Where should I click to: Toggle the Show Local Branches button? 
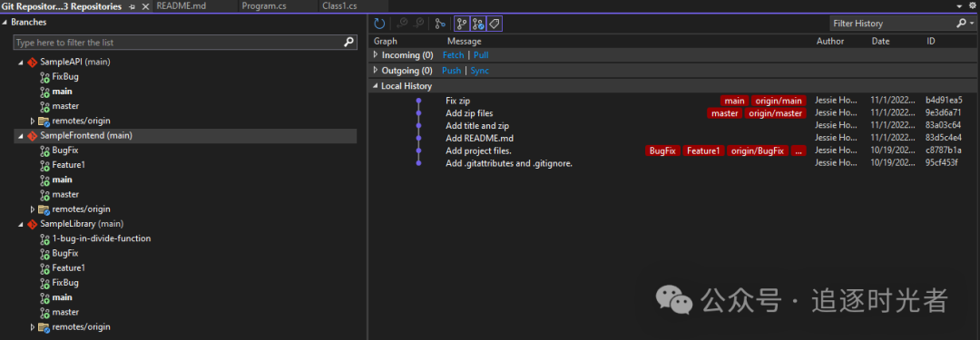[461, 24]
